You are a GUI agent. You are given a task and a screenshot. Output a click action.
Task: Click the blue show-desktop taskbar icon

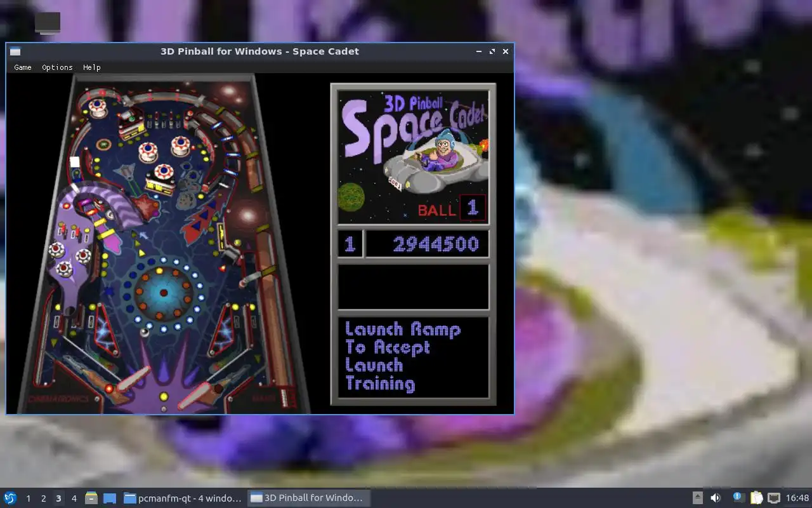(x=109, y=498)
